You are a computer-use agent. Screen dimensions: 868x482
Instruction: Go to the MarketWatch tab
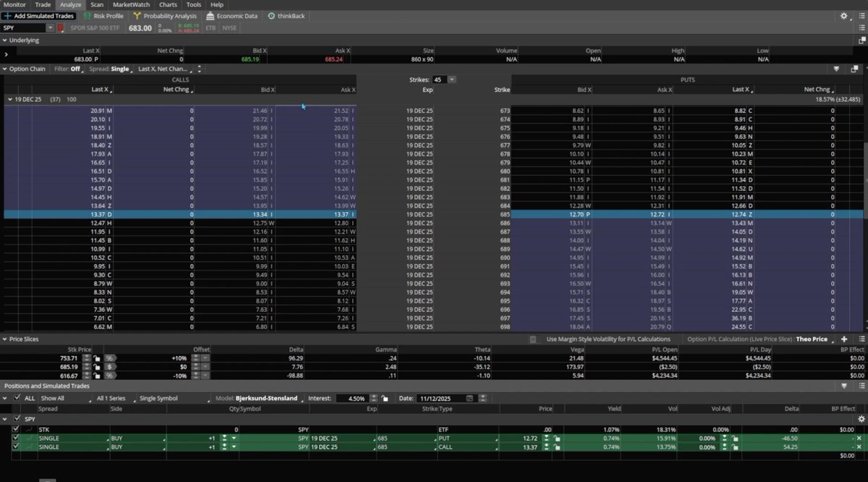pos(131,4)
